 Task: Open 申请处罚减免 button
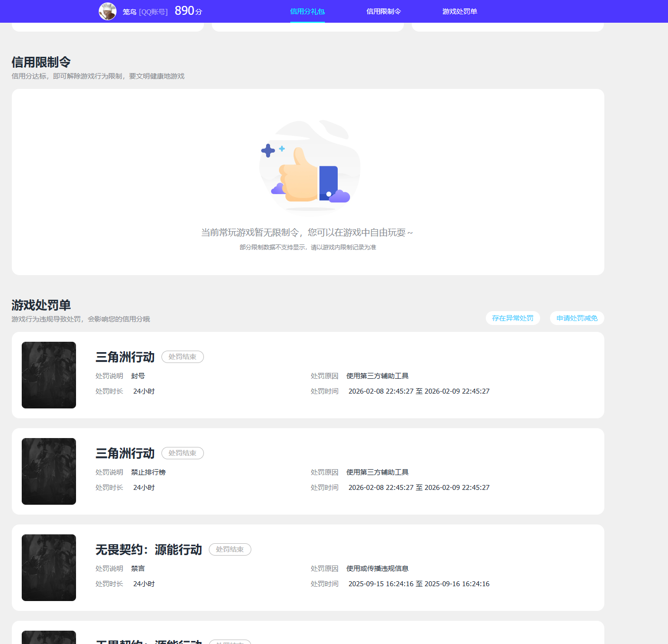coord(577,318)
